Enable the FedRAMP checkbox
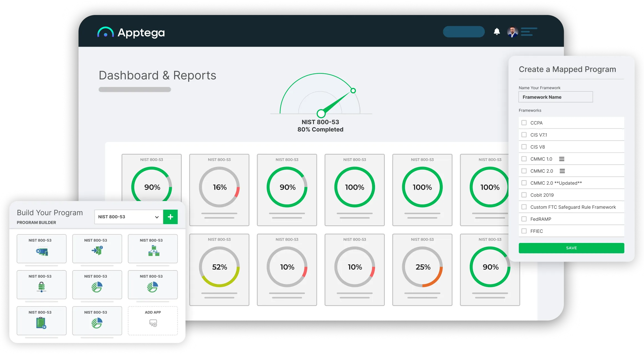Viewport: 644px width, 361px height. tap(524, 219)
